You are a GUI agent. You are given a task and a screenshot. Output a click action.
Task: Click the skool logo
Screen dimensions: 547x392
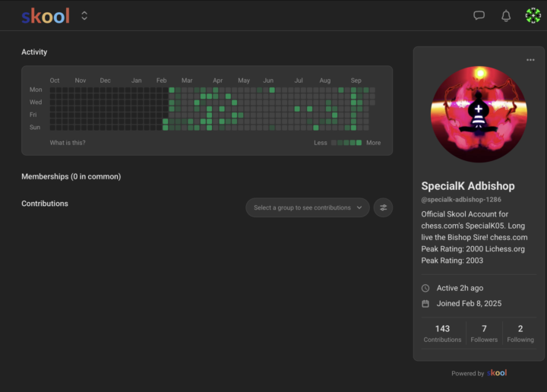tap(46, 16)
